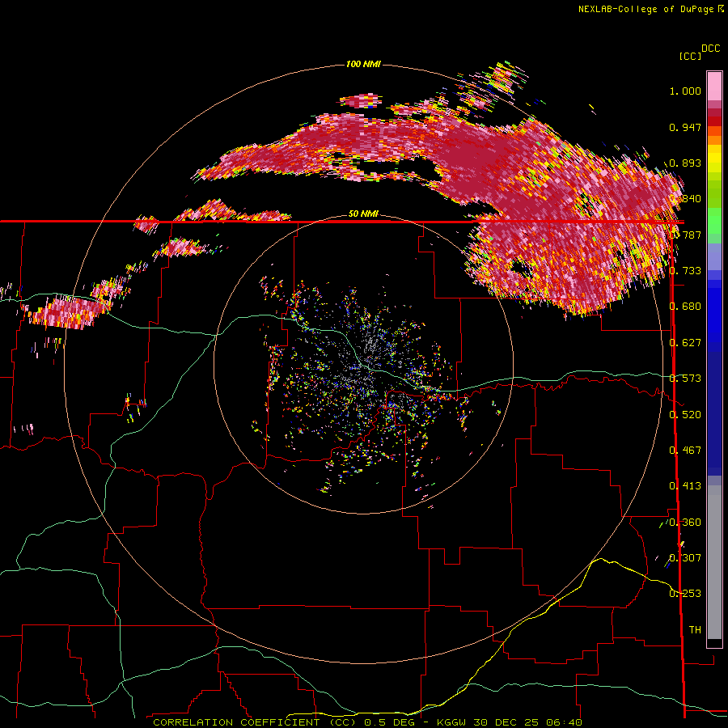The image size is (728, 728).
Task: Click the 0.307 legend value
Action: [x=685, y=557]
